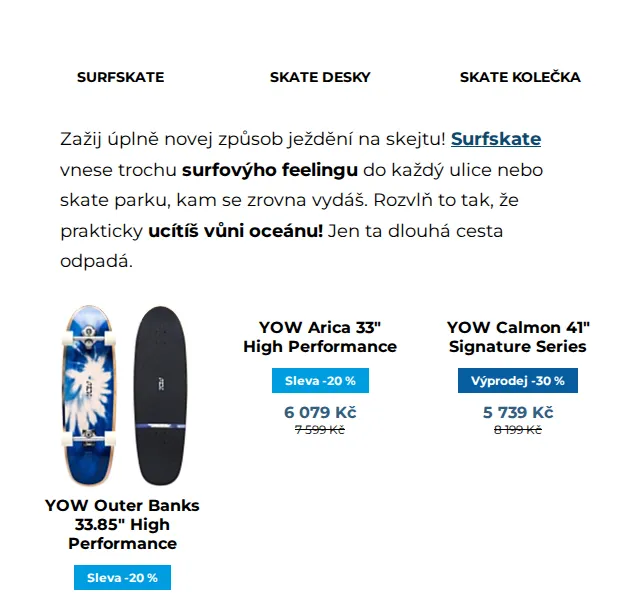
Task: Select the small logo on black deck
Action: (160, 384)
